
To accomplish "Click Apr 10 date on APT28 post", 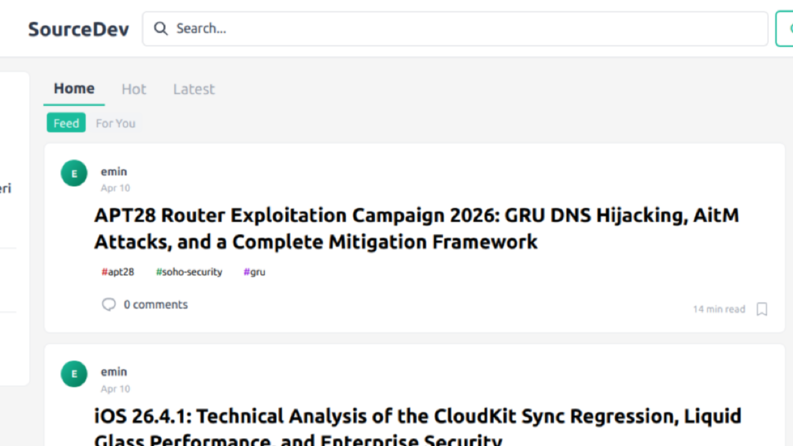I will [115, 188].
